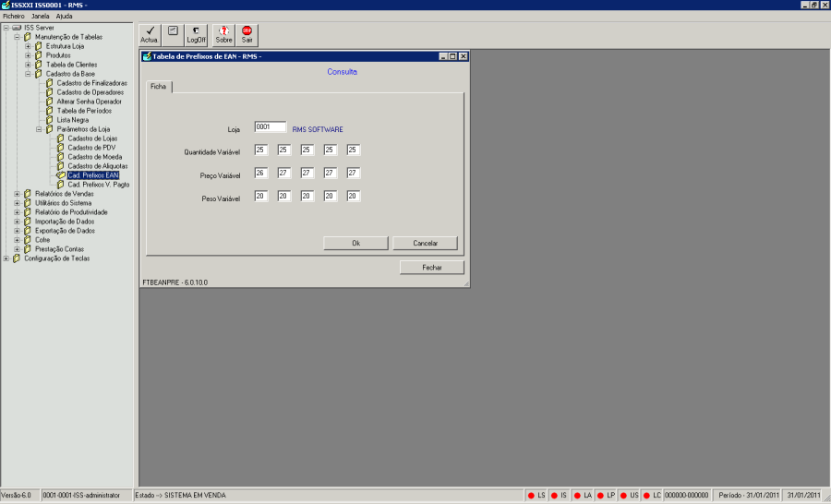Image resolution: width=831 pixels, height=504 pixels.
Task: Collapse the Manutenção de Tabelas node
Action: tap(17, 37)
